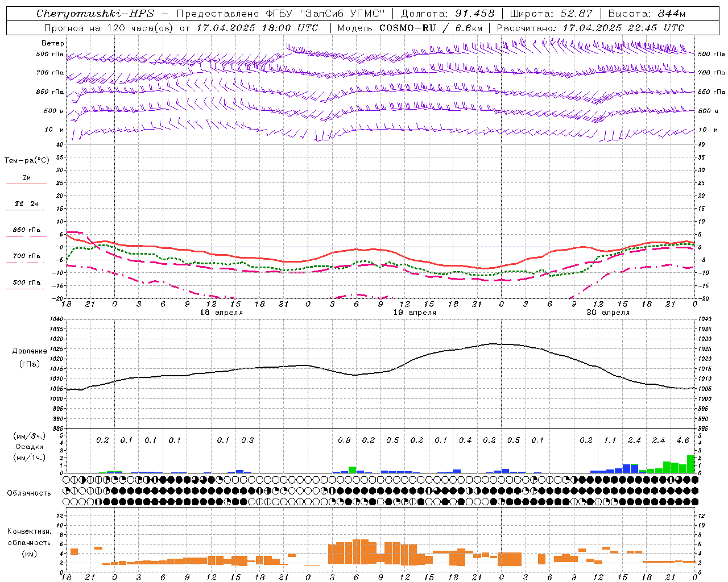Click the 1040 label on left pressure axis

point(55,319)
